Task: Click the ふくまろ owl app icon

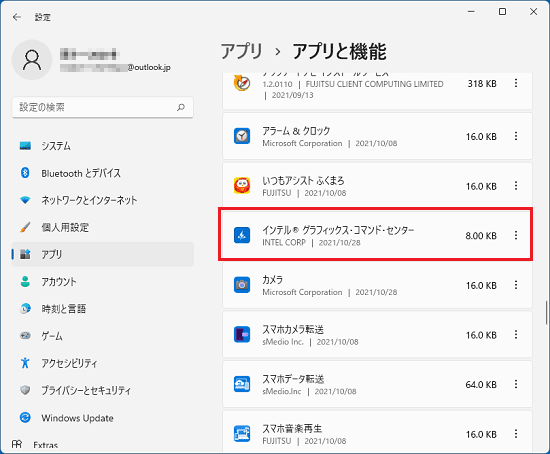Action: 242,186
